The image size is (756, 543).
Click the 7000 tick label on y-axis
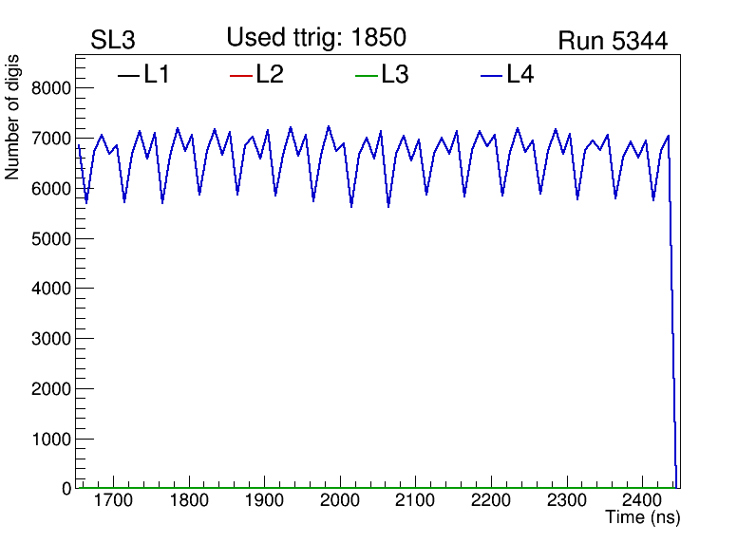pyautogui.click(x=52, y=139)
